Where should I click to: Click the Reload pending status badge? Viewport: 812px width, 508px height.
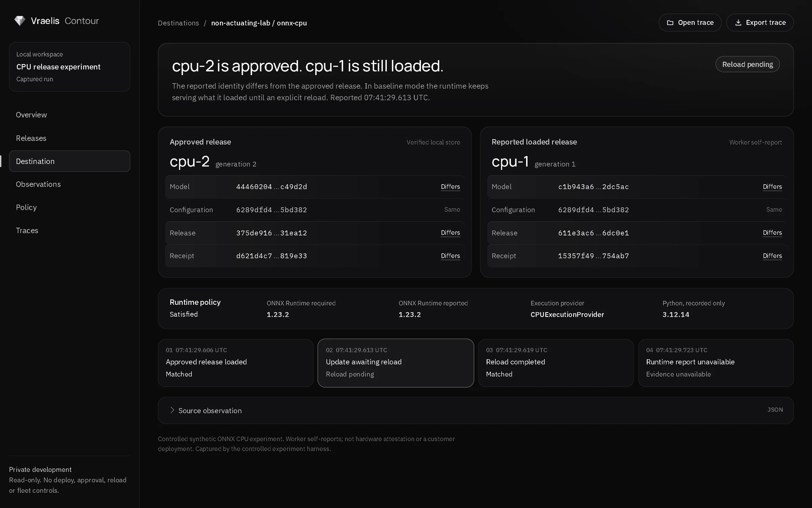(747, 64)
